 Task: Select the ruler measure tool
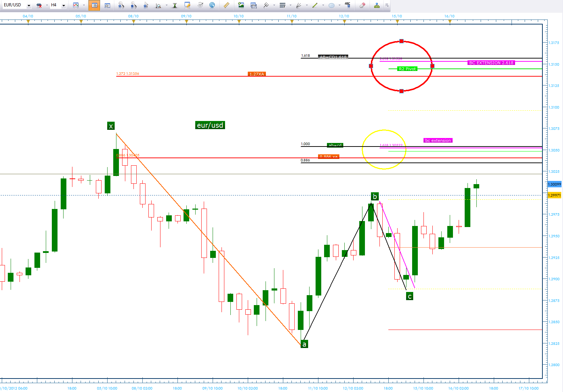(x=226, y=5)
